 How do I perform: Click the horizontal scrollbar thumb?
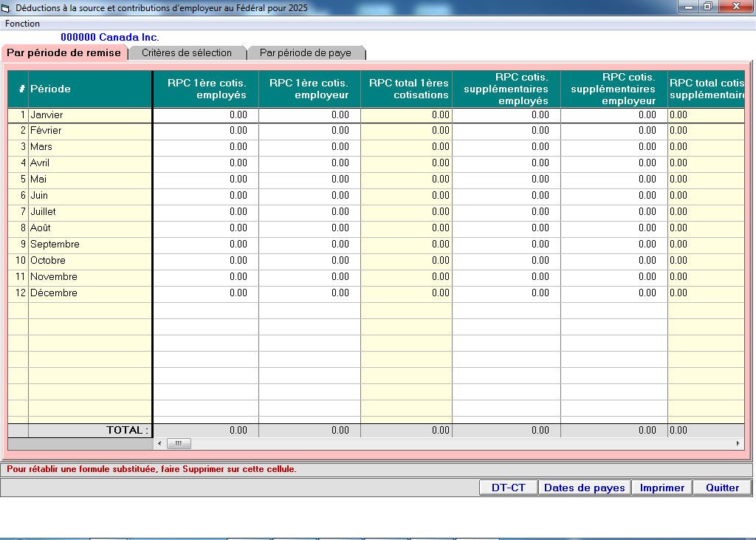pyautogui.click(x=179, y=444)
